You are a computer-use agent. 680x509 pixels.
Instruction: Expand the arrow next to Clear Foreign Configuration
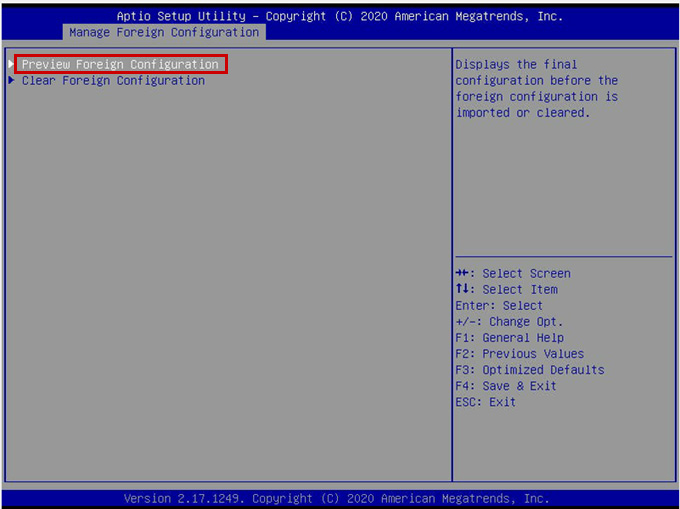point(12,81)
